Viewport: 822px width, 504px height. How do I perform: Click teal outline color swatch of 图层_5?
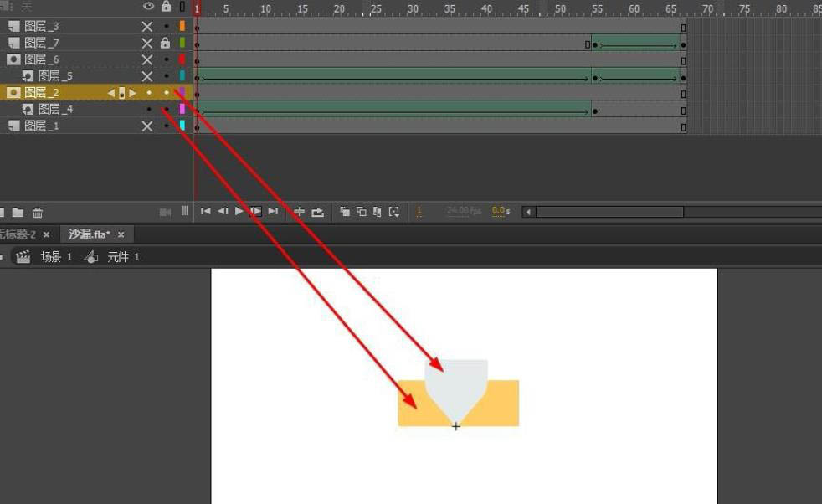pos(182,75)
